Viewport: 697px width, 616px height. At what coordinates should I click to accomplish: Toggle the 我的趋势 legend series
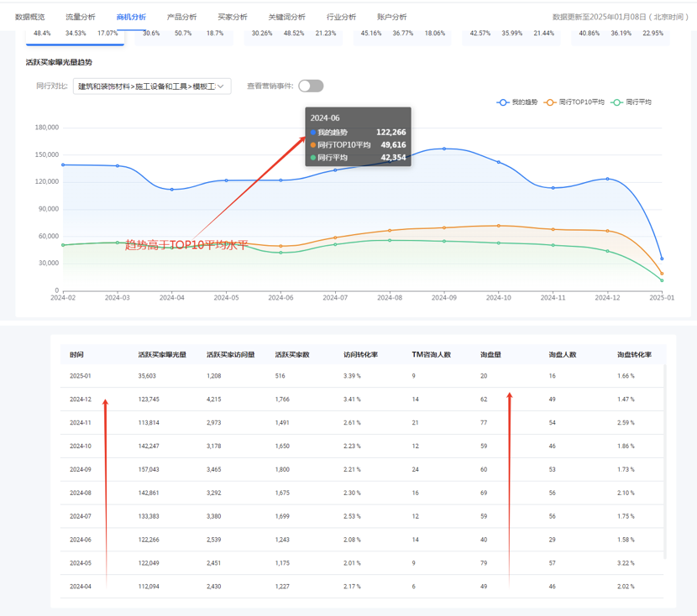tap(517, 102)
